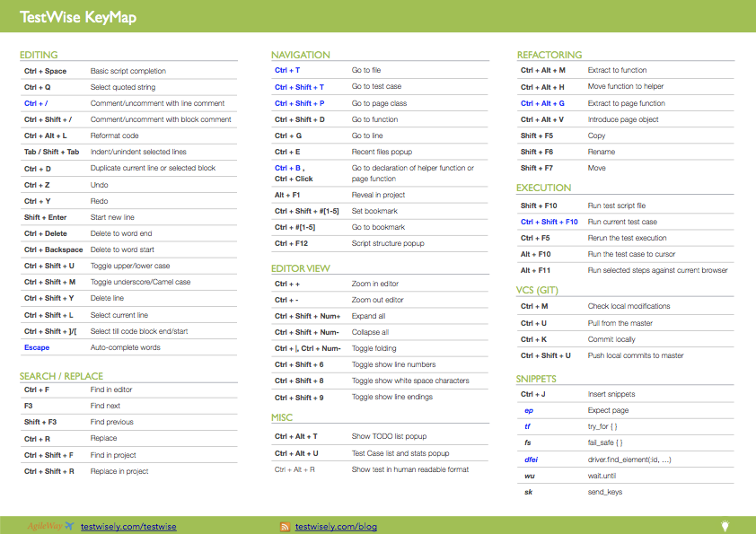Click the 'Redo' description
Screen dimensions: 756x534
click(x=100, y=201)
